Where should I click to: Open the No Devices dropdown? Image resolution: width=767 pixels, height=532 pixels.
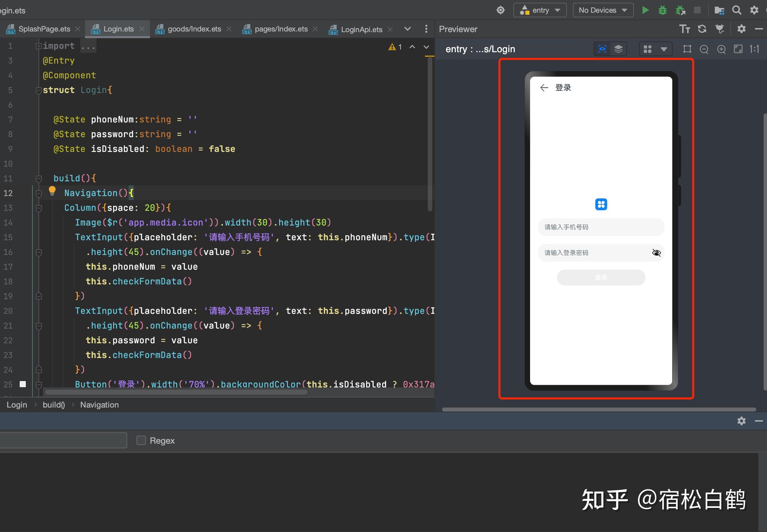tap(603, 10)
